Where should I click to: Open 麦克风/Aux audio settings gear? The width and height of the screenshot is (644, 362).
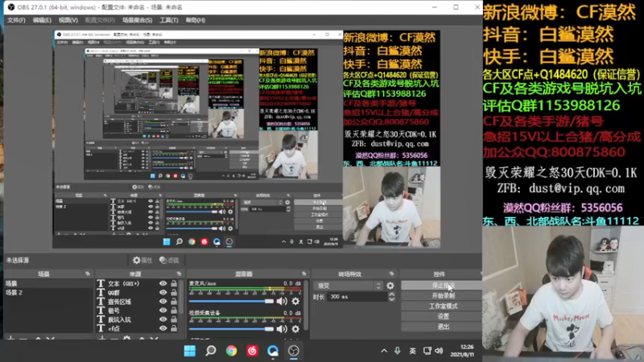coord(295,302)
